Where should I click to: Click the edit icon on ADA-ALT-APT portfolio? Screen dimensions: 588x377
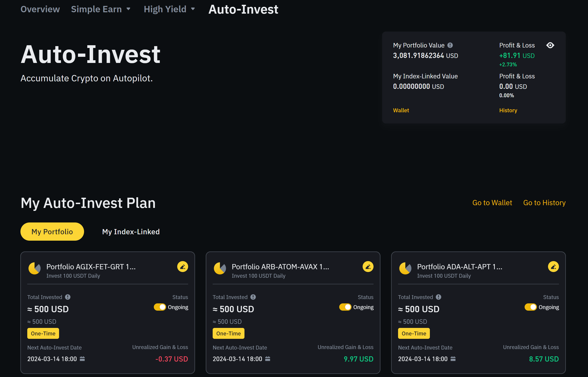point(553,267)
